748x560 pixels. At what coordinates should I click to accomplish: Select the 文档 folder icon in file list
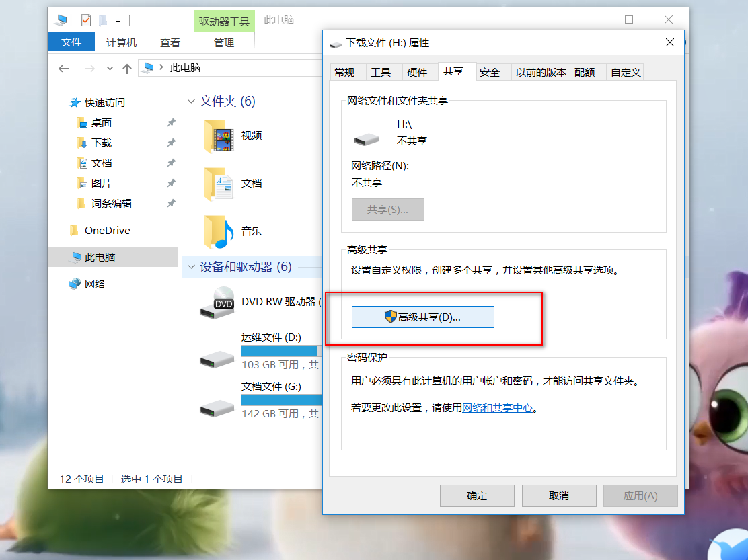[219, 184]
